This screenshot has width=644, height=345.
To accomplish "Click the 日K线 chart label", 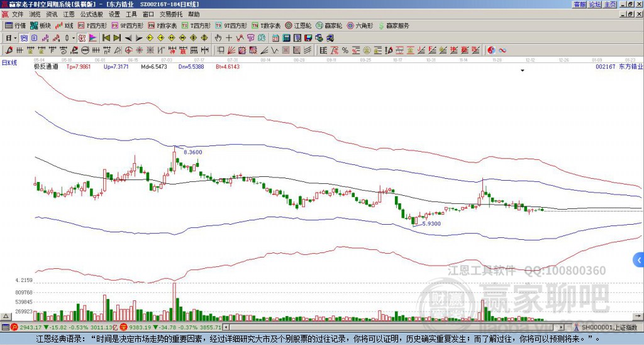I will click(x=9, y=63).
